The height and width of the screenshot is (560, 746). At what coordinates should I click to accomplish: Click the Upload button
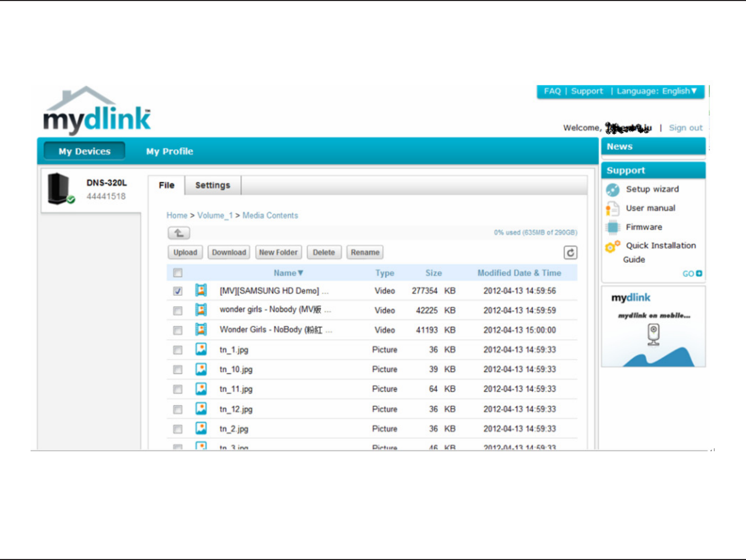[x=185, y=252]
